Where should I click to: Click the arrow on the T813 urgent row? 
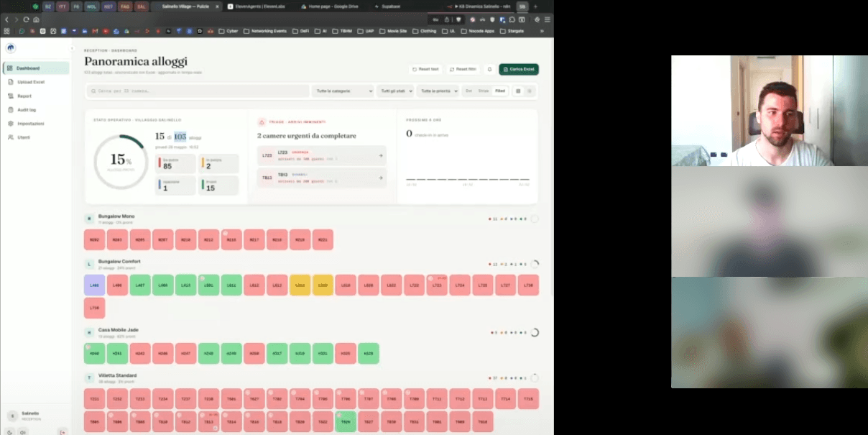380,178
